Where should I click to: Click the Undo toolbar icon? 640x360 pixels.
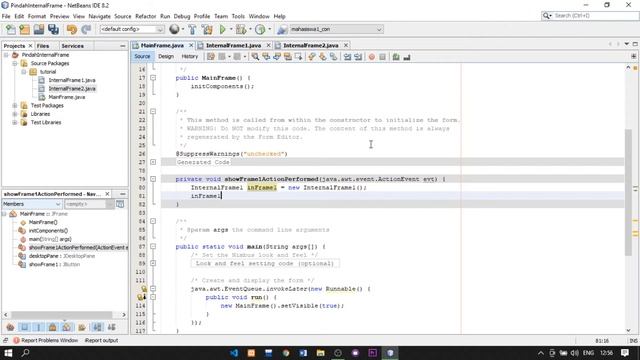pyautogui.click(x=72, y=29)
